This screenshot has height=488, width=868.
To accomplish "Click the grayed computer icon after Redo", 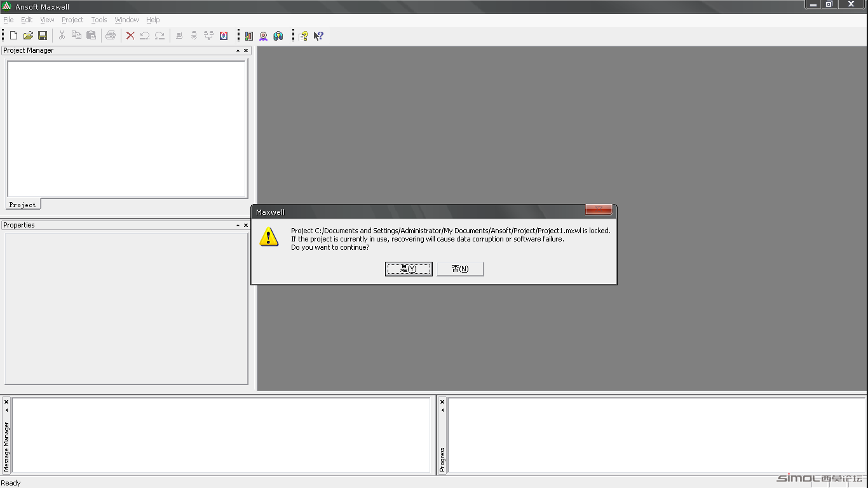I will click(179, 36).
